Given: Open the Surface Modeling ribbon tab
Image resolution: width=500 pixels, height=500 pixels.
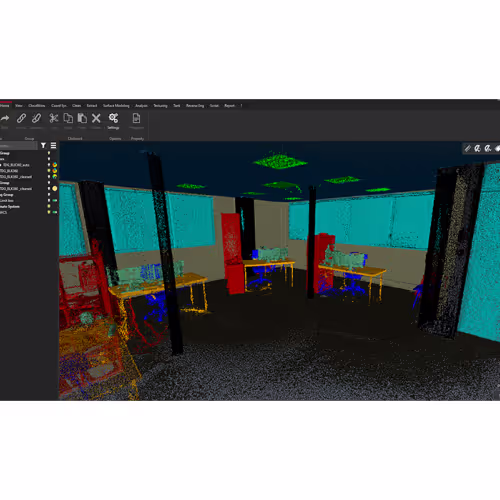Looking at the screenshot, I should pos(116,106).
